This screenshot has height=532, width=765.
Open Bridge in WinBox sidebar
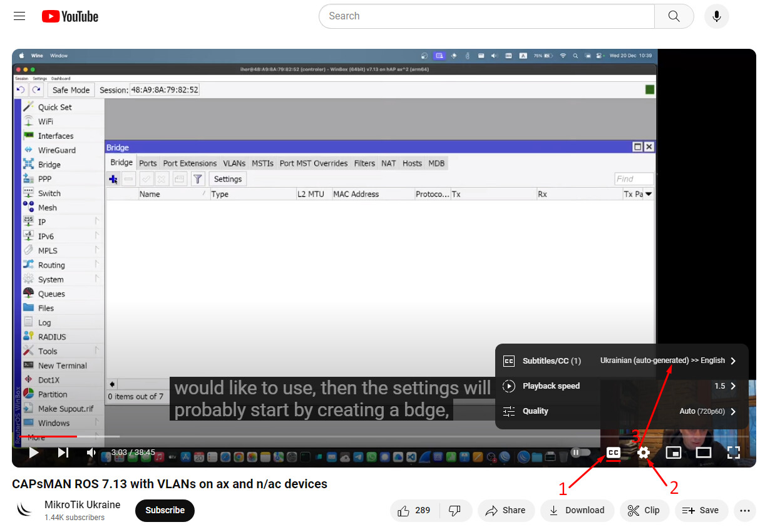(x=49, y=165)
